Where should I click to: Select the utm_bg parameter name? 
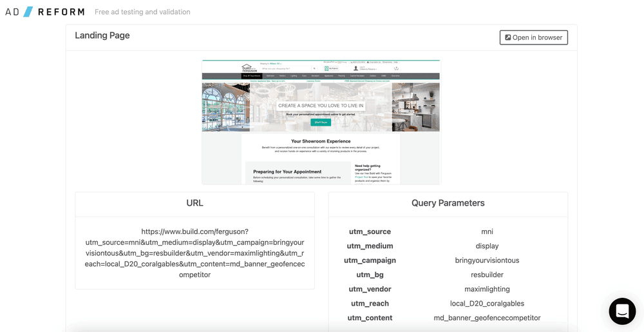point(370,275)
